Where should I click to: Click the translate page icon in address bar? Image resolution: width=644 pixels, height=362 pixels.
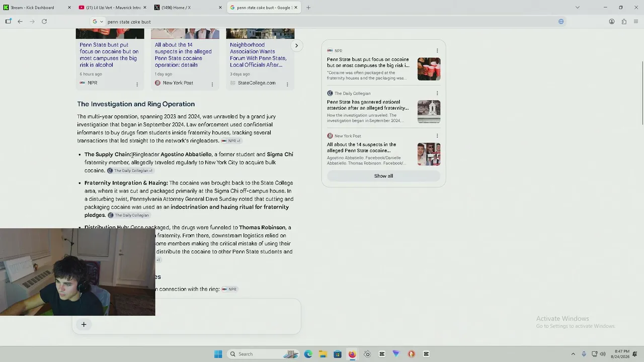[561, 22]
